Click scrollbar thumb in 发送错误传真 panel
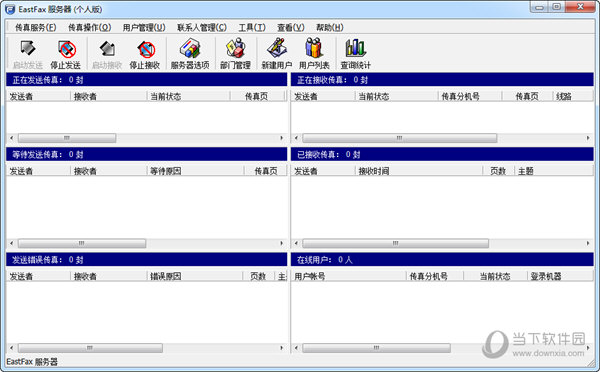The width and height of the screenshot is (600, 372). (90, 348)
